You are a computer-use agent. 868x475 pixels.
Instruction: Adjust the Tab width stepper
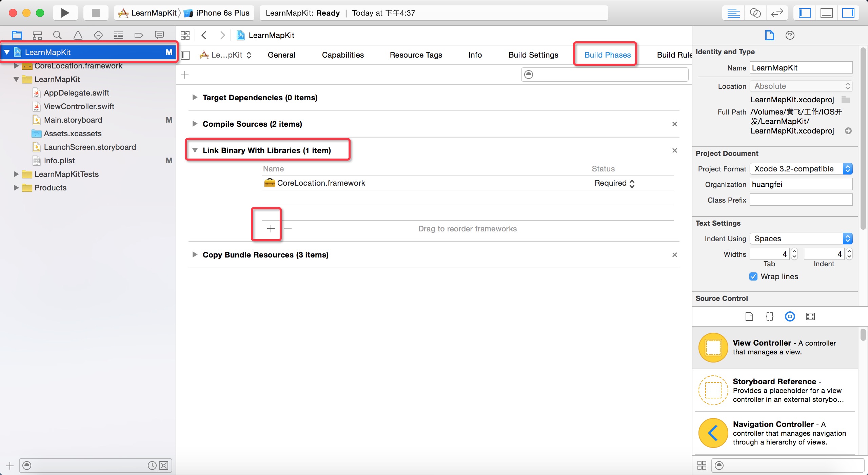(x=794, y=254)
